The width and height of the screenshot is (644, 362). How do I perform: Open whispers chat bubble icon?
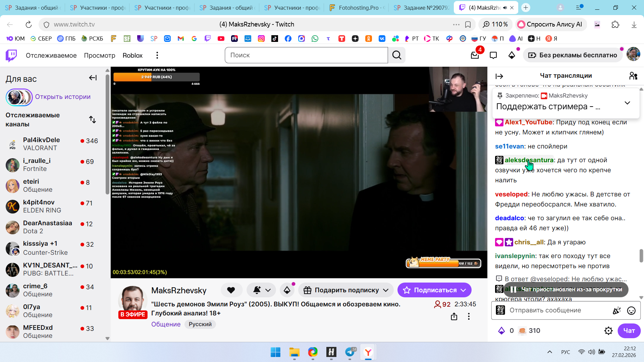click(x=493, y=55)
